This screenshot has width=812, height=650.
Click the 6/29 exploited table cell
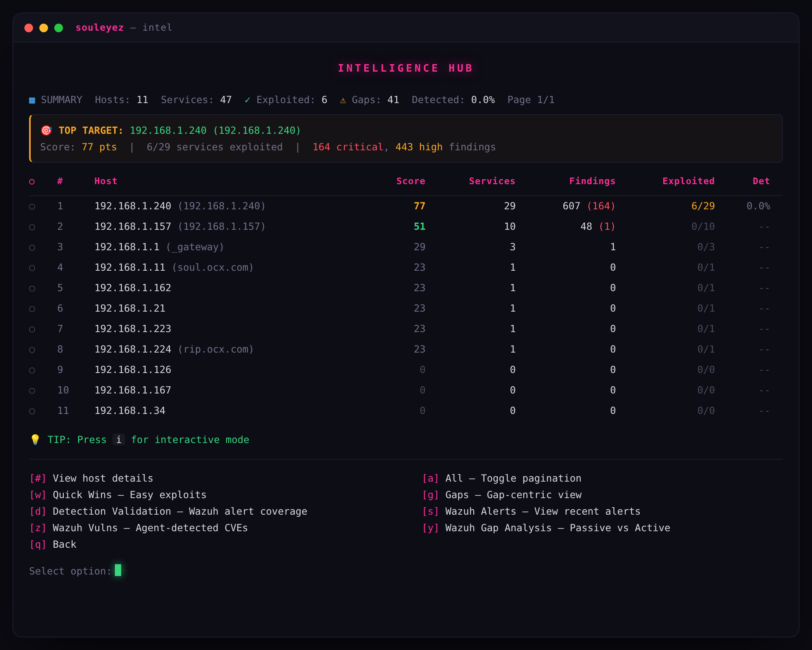[x=703, y=206]
